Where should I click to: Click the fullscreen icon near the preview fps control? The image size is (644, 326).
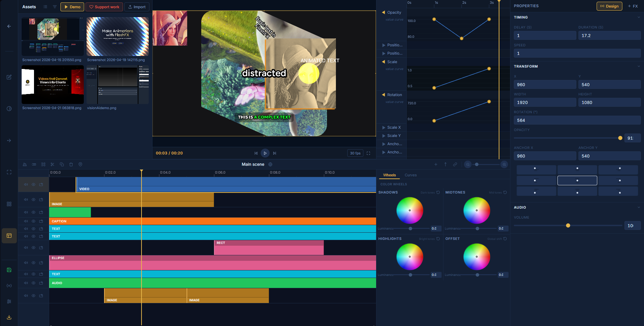pyautogui.click(x=368, y=153)
